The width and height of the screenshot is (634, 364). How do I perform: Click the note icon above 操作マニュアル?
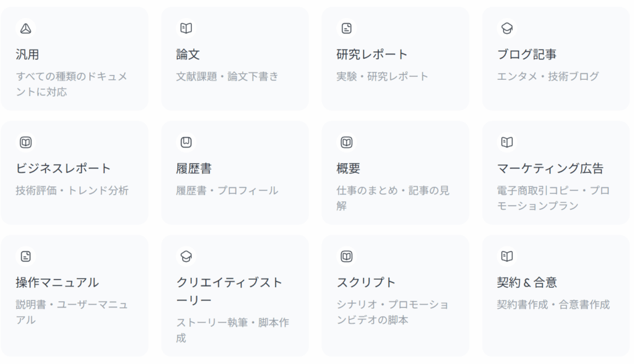click(25, 256)
